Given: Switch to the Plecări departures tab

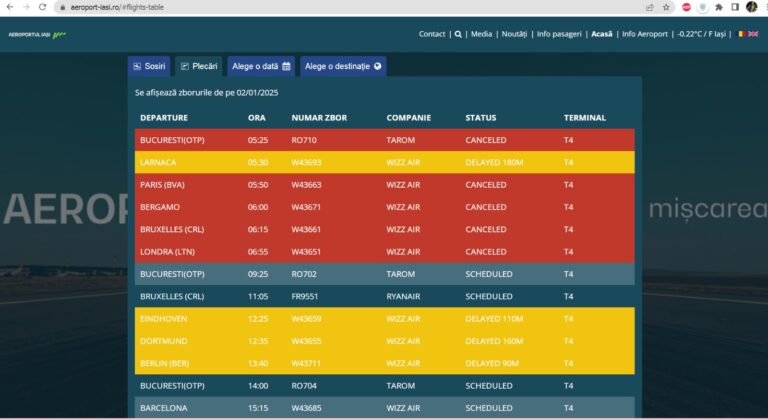Looking at the screenshot, I should click(199, 66).
